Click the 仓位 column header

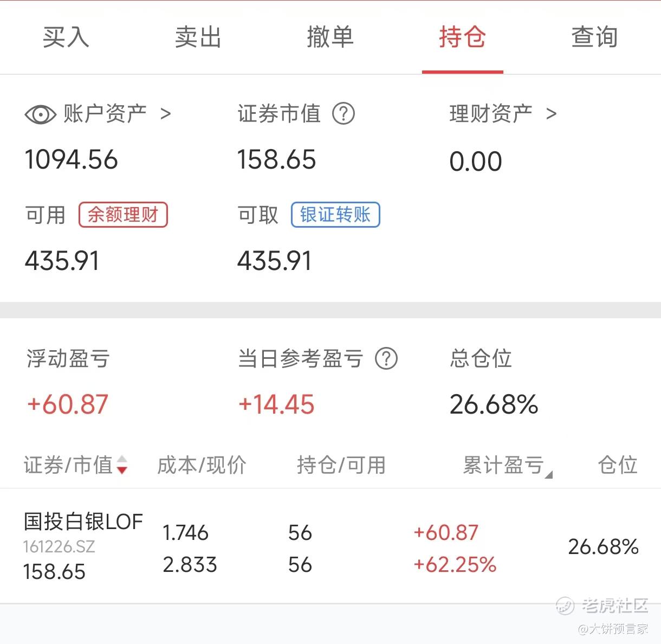(x=617, y=465)
